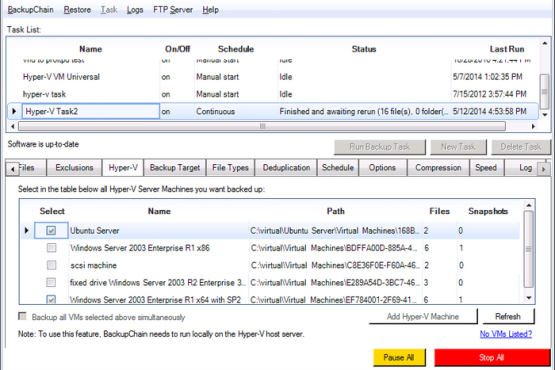Switch to the Backup Target tab
The height and width of the screenshot is (370, 555).
point(175,168)
